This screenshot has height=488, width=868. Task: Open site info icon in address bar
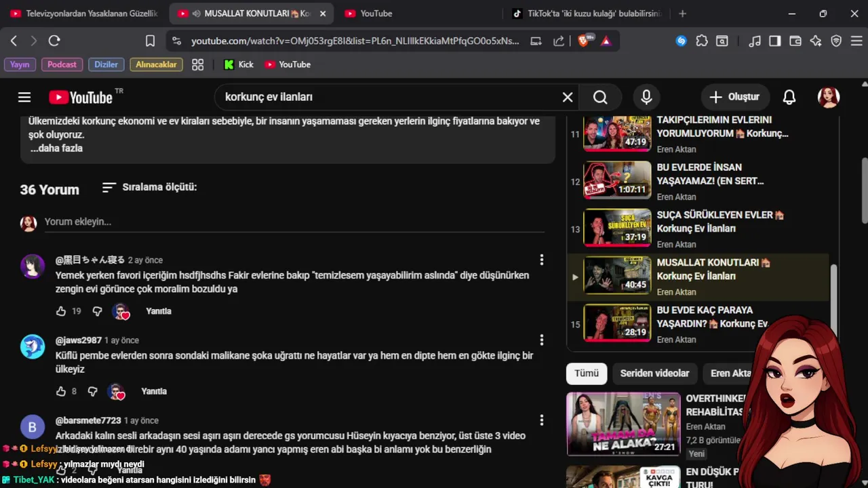[176, 41]
